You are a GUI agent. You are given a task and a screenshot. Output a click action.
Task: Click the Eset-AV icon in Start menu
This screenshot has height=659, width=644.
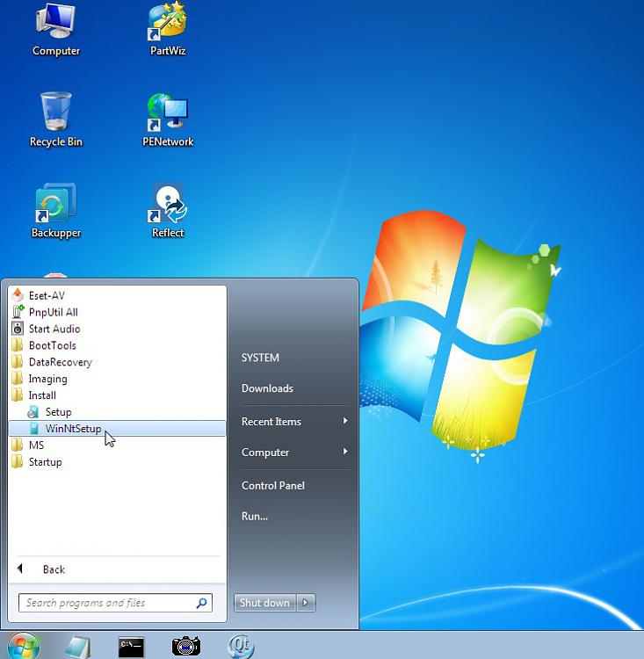18,295
